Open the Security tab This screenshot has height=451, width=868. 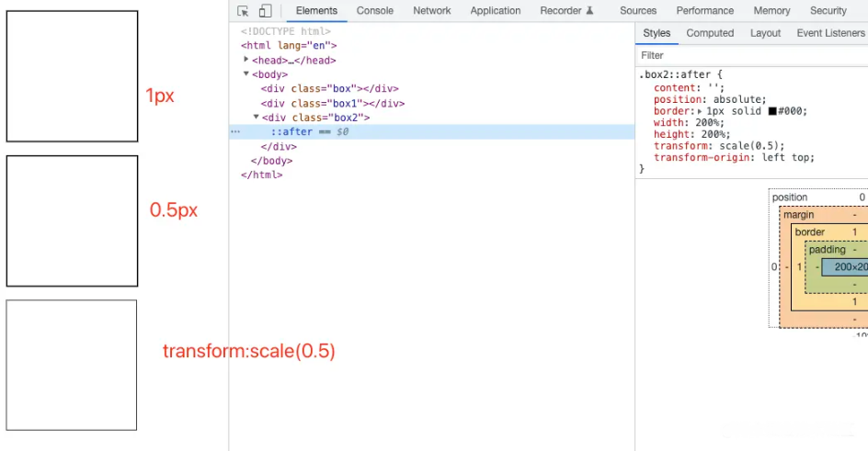point(828,10)
